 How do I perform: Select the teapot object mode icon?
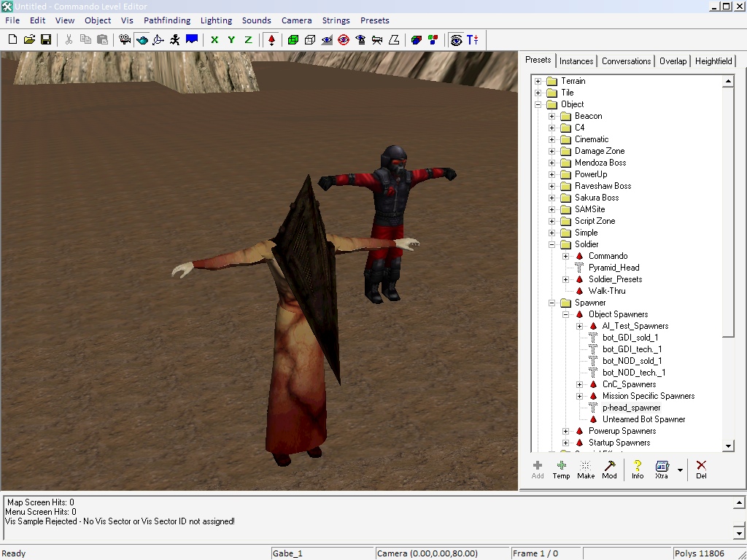pos(142,39)
